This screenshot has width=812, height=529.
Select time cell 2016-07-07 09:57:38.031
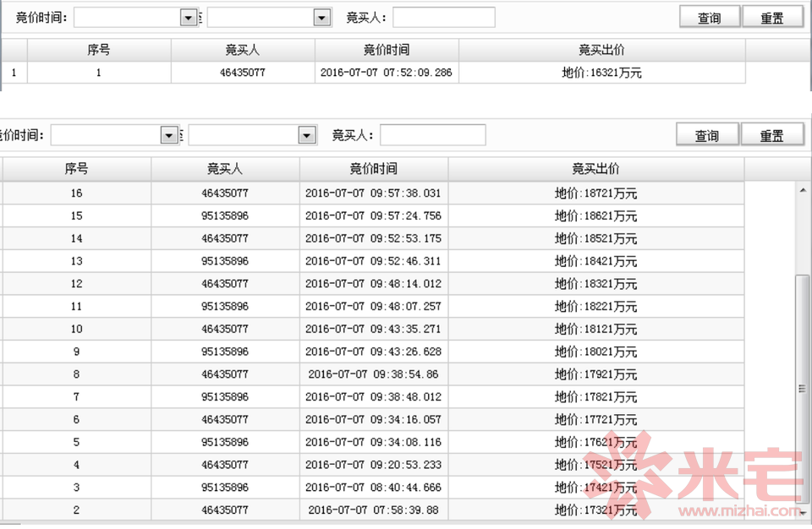click(373, 193)
